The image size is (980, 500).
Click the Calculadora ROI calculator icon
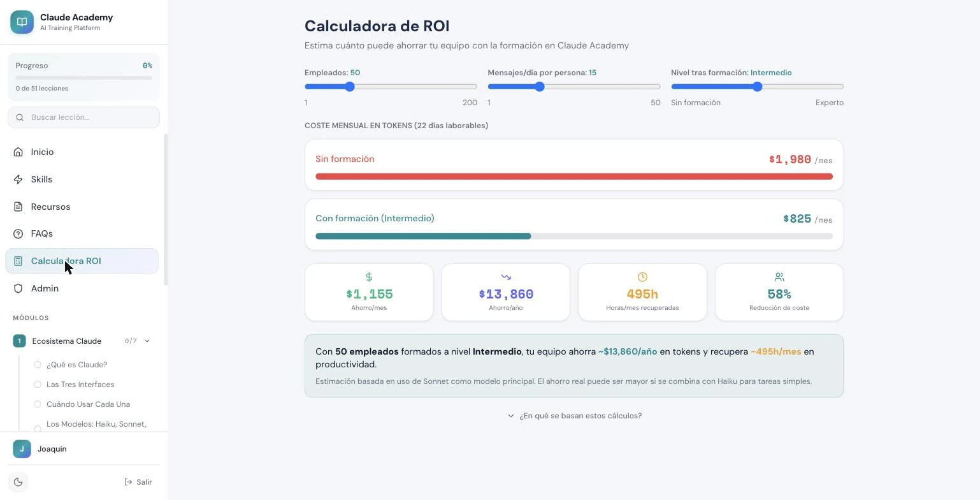(x=18, y=261)
